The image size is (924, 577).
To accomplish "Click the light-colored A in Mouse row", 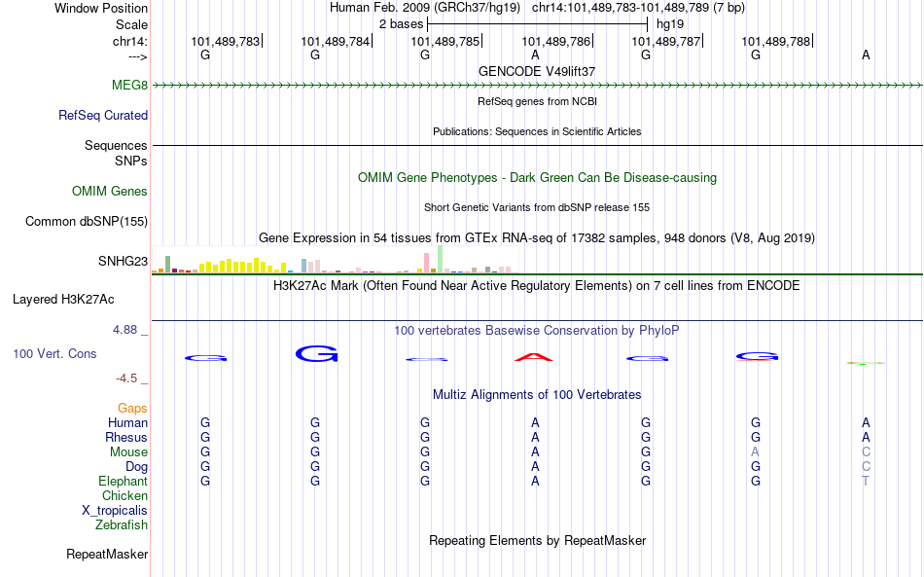I will 756,452.
